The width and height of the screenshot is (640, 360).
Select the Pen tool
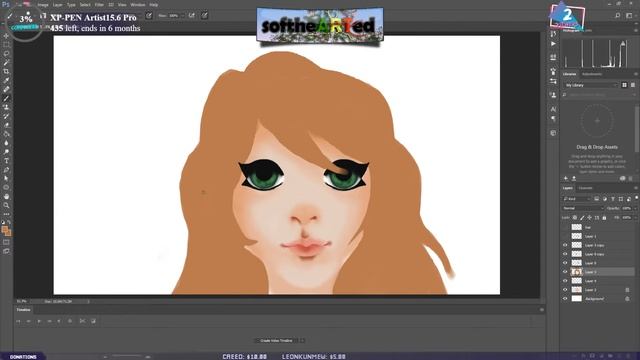[6, 170]
